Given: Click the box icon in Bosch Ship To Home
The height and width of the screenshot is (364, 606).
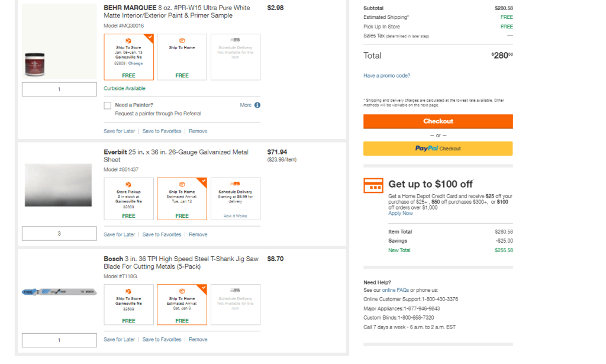Looking at the screenshot, I should click(x=182, y=291).
